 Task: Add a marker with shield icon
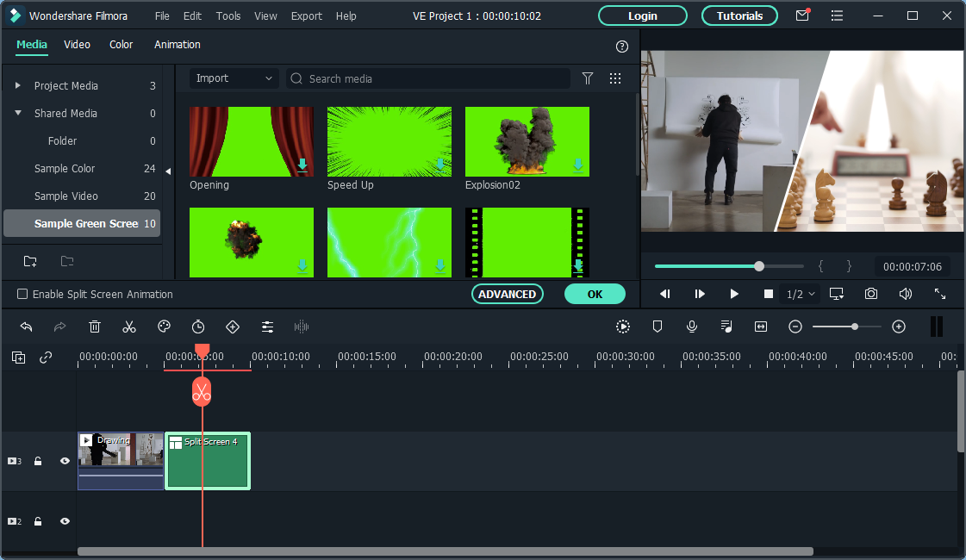(x=658, y=327)
